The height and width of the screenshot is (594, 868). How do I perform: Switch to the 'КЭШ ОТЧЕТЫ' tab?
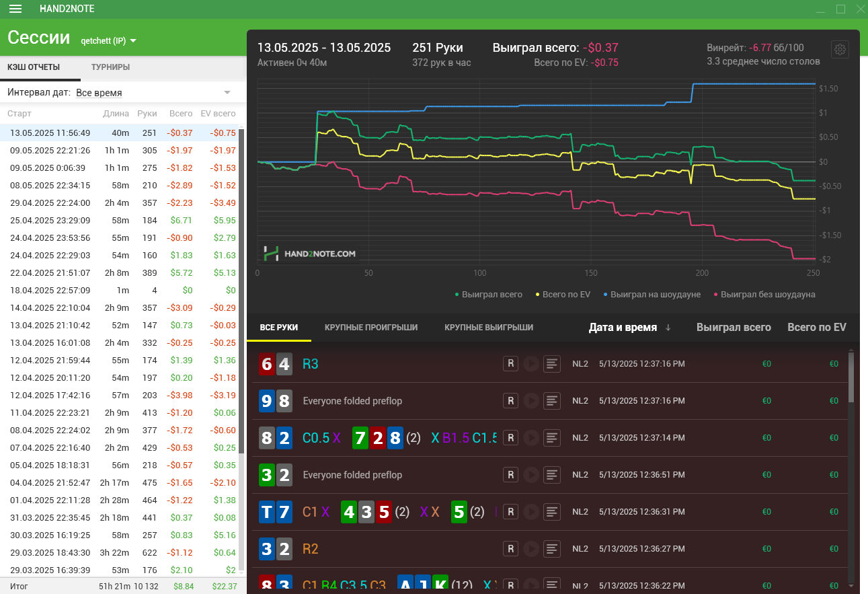(34, 67)
